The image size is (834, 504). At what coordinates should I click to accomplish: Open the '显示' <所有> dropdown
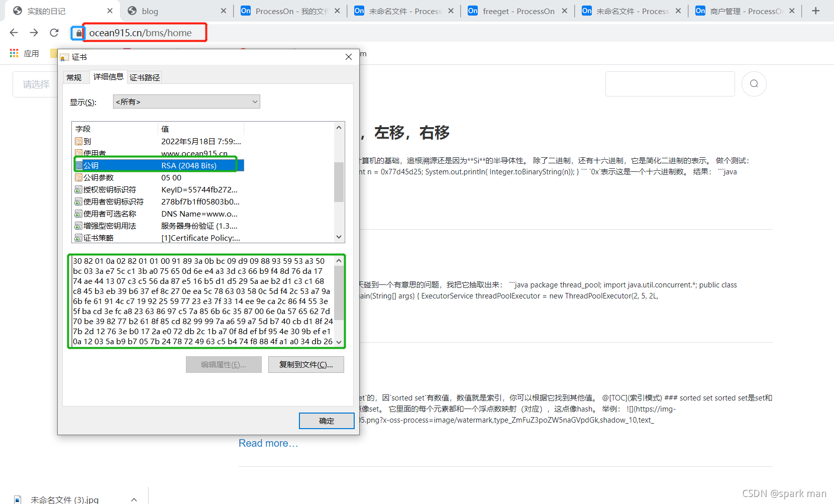(186, 102)
